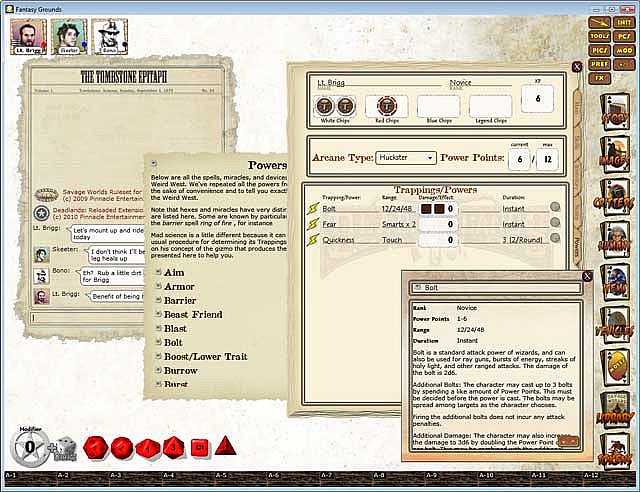The height and width of the screenshot is (492, 640).
Task: Select the A-12 hotkey slot
Action: tap(611, 479)
